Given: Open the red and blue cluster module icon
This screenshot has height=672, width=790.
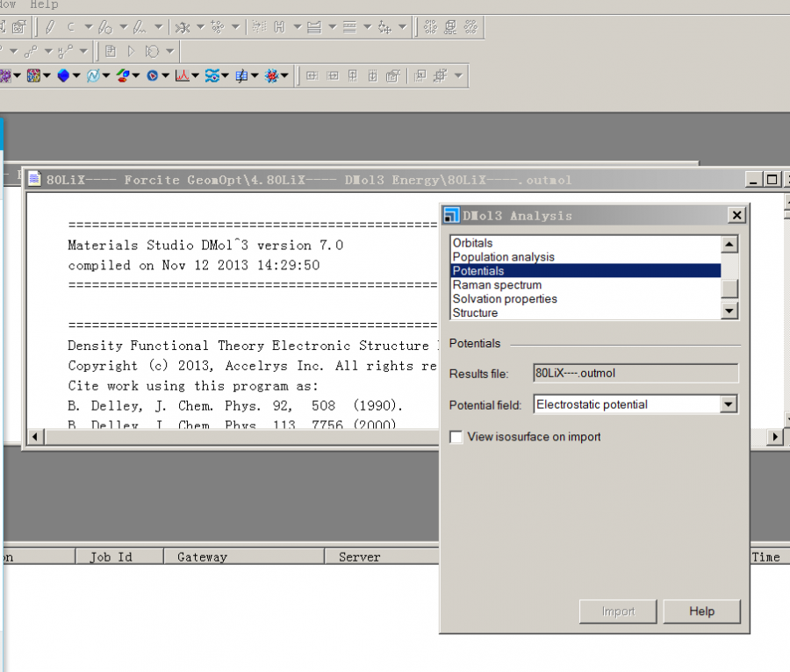Looking at the screenshot, I should click(271, 75).
